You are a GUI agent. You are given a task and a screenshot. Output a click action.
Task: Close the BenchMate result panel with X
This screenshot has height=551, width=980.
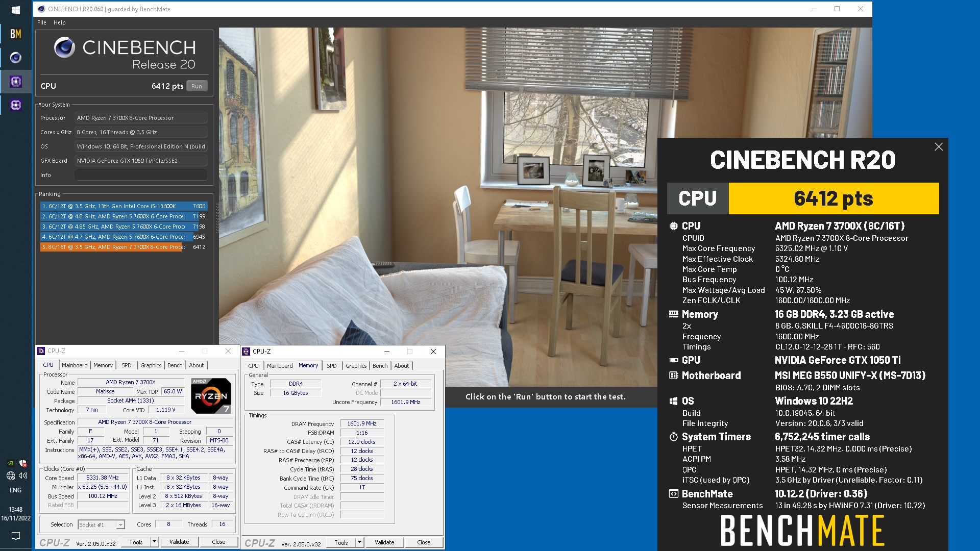(x=939, y=147)
